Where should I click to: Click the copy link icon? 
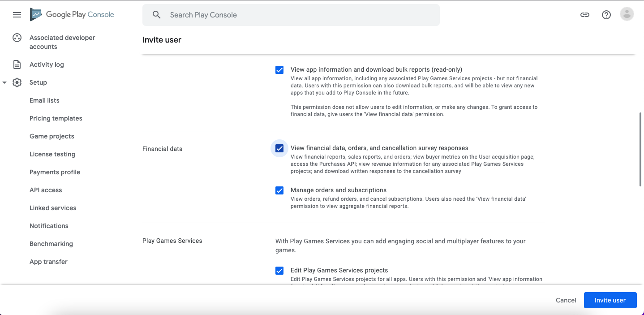(585, 15)
